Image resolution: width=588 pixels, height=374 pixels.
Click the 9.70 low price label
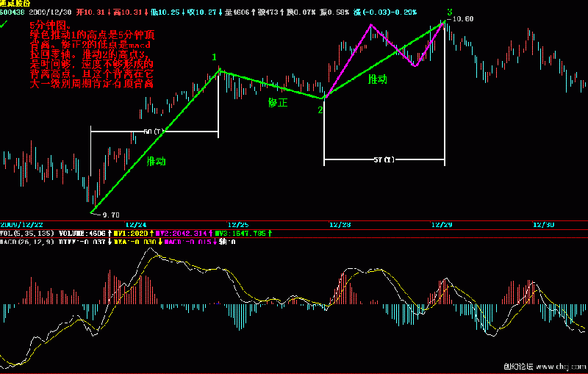[x=110, y=215]
